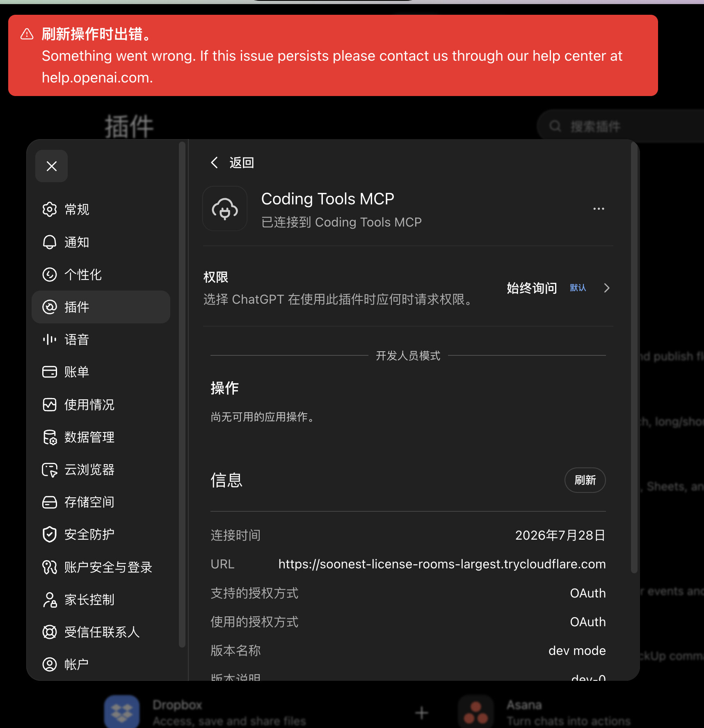
Task: Click the lifebuoy icon beside 受信任联系人
Action: [x=50, y=632]
